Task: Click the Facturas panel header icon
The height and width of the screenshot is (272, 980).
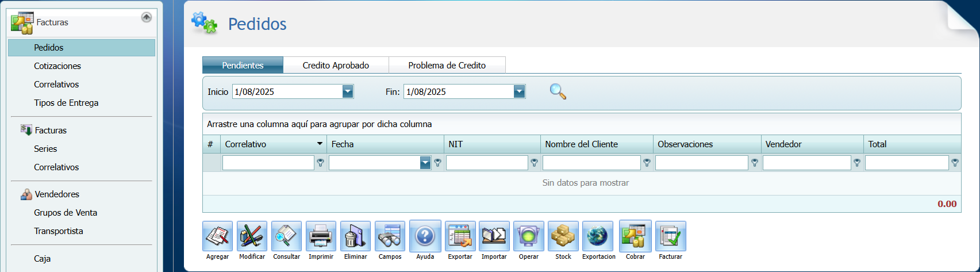Action: coord(22,22)
